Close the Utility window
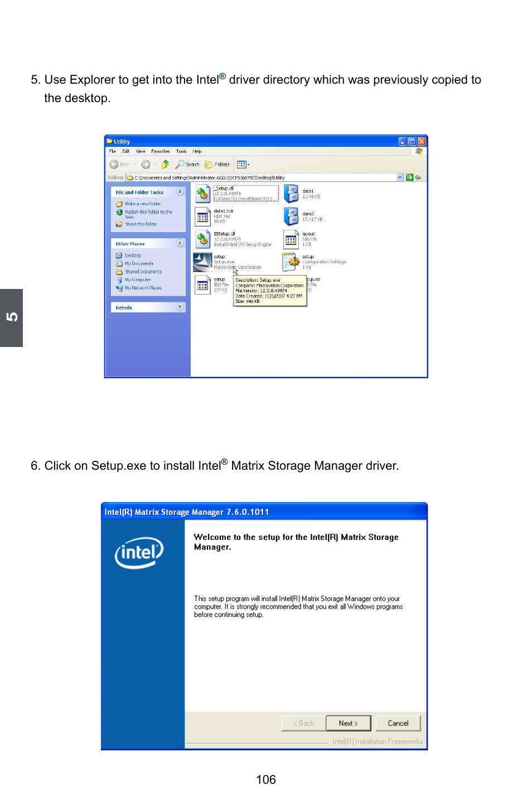This screenshot has width=532, height=810. point(422,141)
